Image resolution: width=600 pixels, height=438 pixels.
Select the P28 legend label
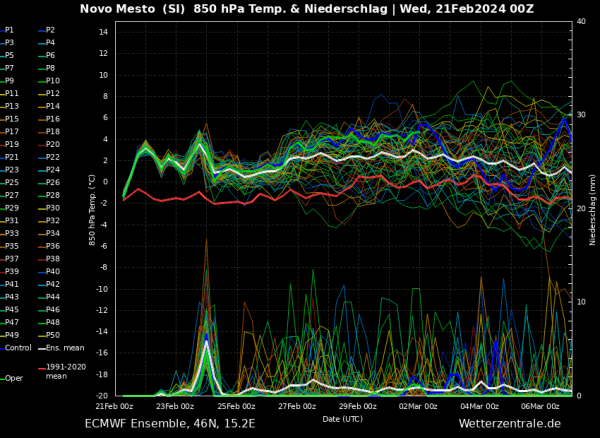pyautogui.click(x=52, y=195)
